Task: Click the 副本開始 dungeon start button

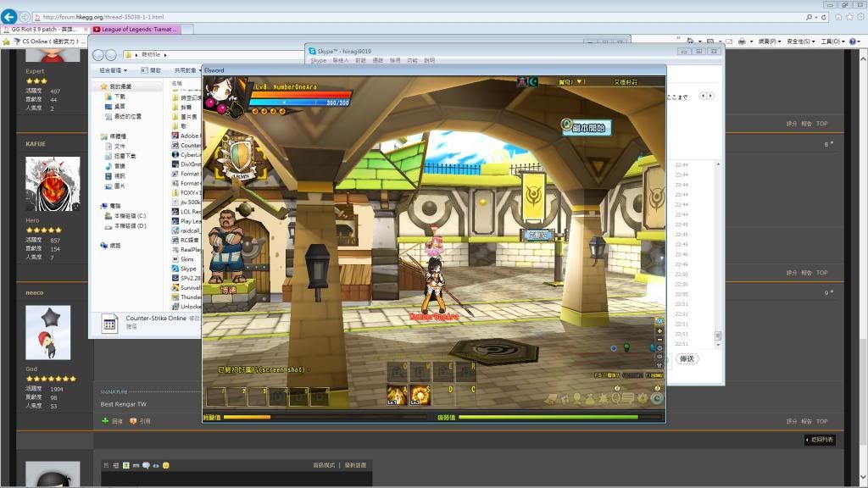Action: [x=586, y=127]
